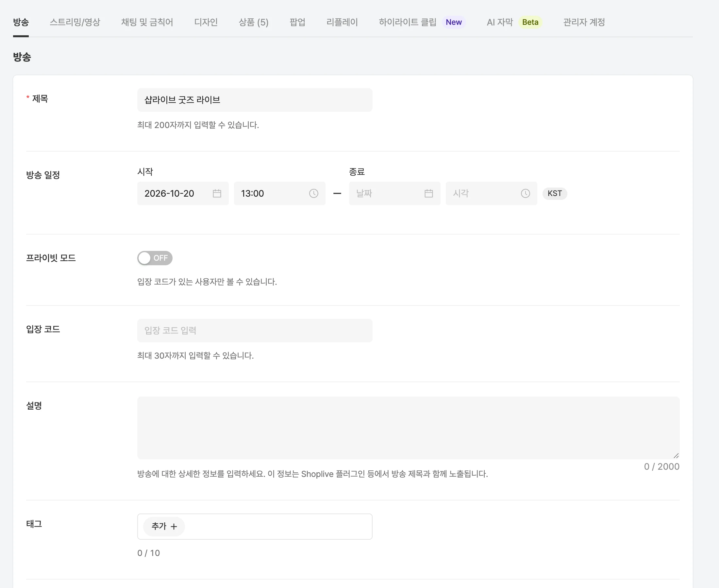
Task: Open the 관리자 계정 tab
Action: point(584,22)
